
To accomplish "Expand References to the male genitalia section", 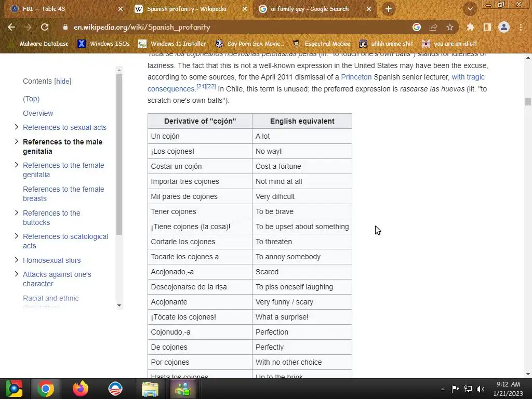I will (x=16, y=141).
